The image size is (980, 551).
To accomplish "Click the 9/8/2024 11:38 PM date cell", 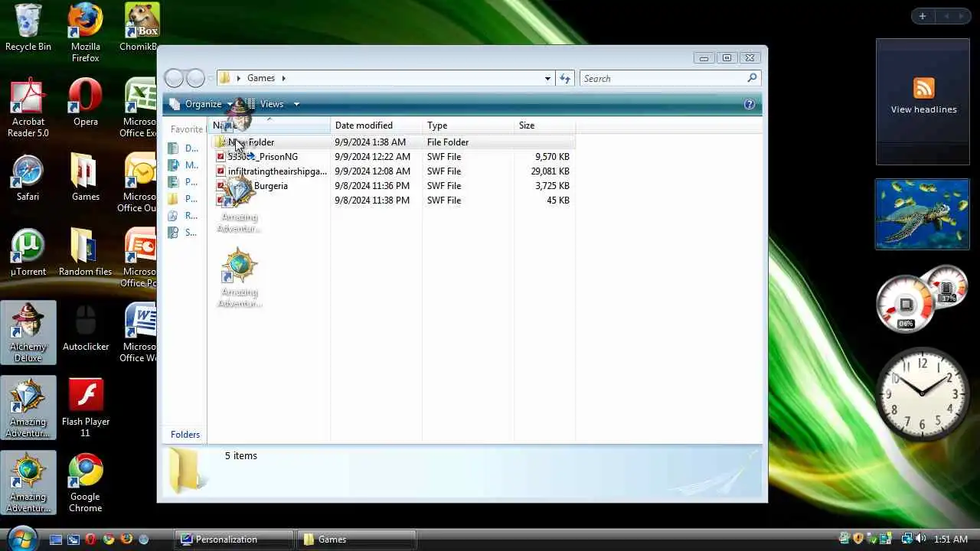I will tap(372, 201).
